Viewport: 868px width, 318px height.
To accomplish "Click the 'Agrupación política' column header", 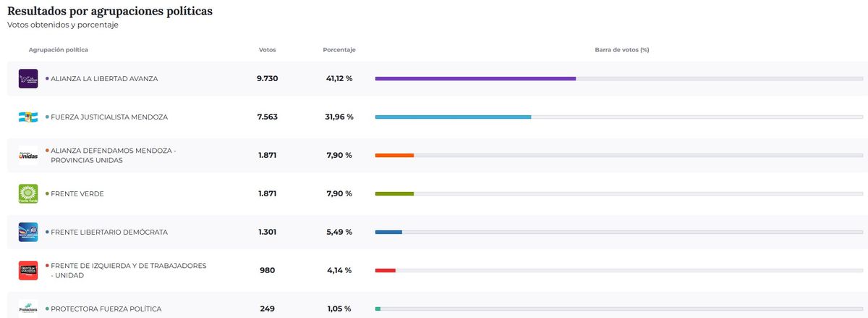I will point(58,49).
